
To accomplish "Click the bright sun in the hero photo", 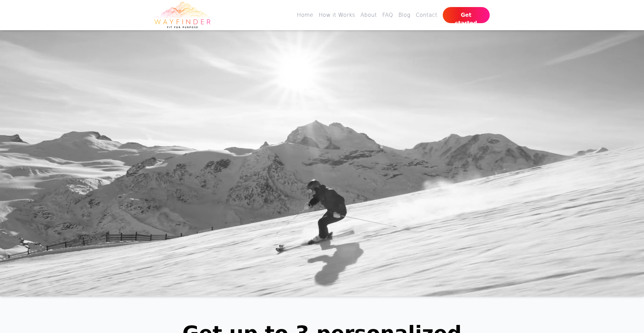I will pyautogui.click(x=297, y=69).
